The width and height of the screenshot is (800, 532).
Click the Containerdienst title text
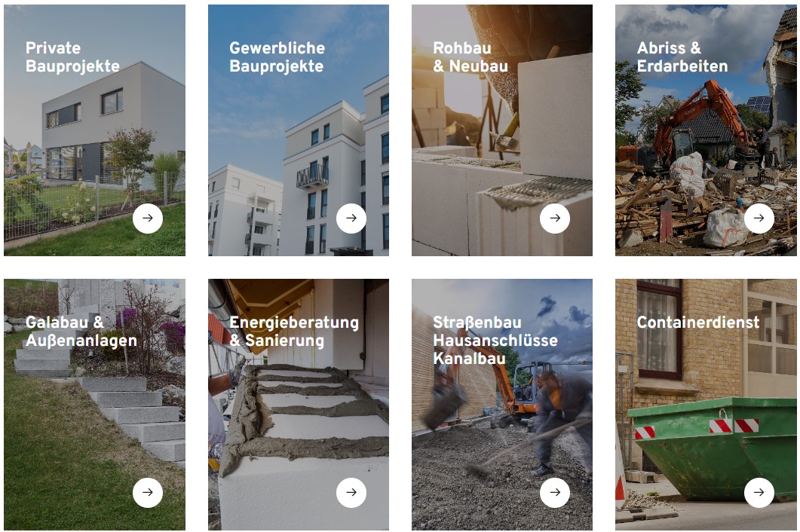698,323
